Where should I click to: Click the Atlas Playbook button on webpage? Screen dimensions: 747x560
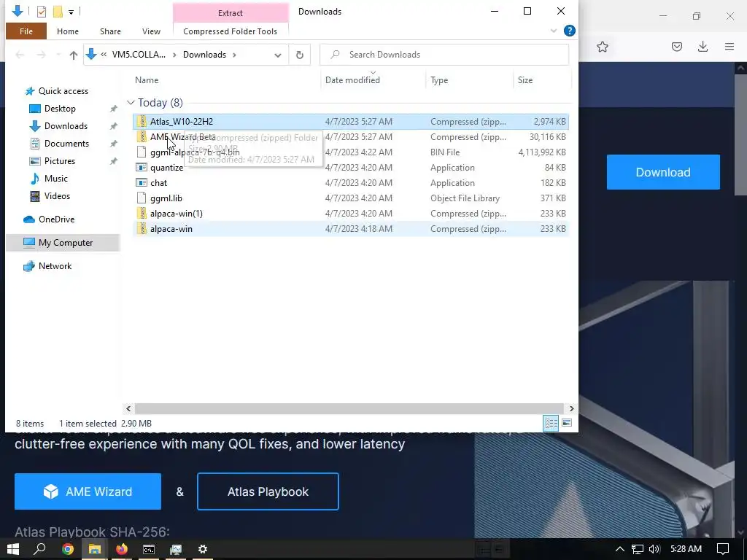coord(268,491)
